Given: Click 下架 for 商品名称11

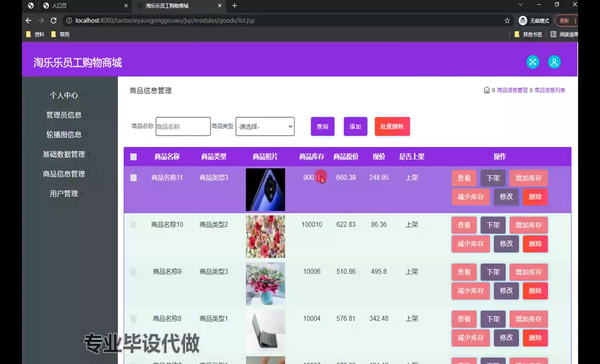Looking at the screenshot, I should click(493, 178).
